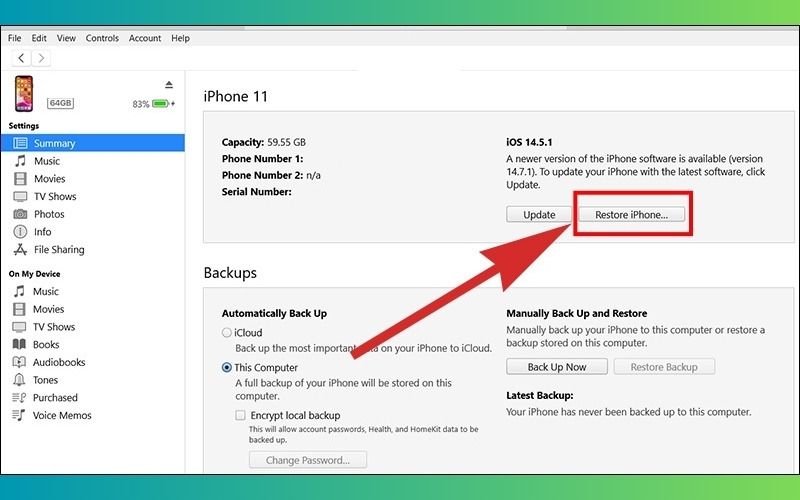Click Music note icon under On My Device
The image size is (800, 500).
[x=19, y=291]
